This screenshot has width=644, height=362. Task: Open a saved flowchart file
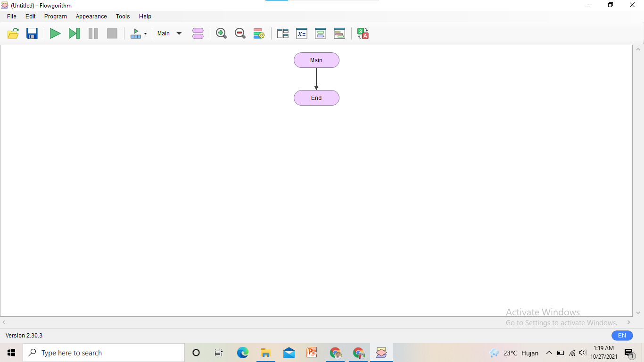[x=13, y=33]
